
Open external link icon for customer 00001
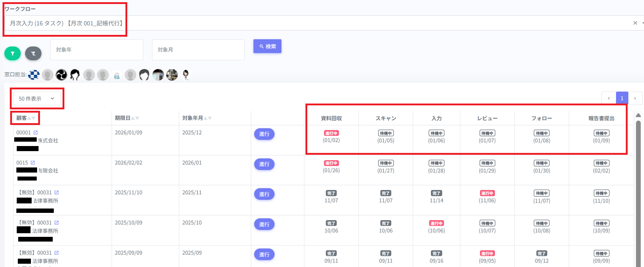click(x=36, y=133)
